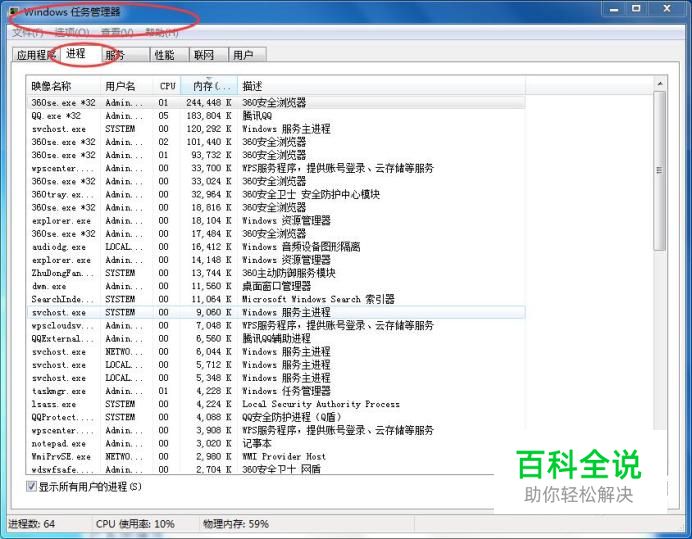This screenshot has width=692, height=539.
Task: Click the Task Manager title bar icon
Action: [15, 12]
